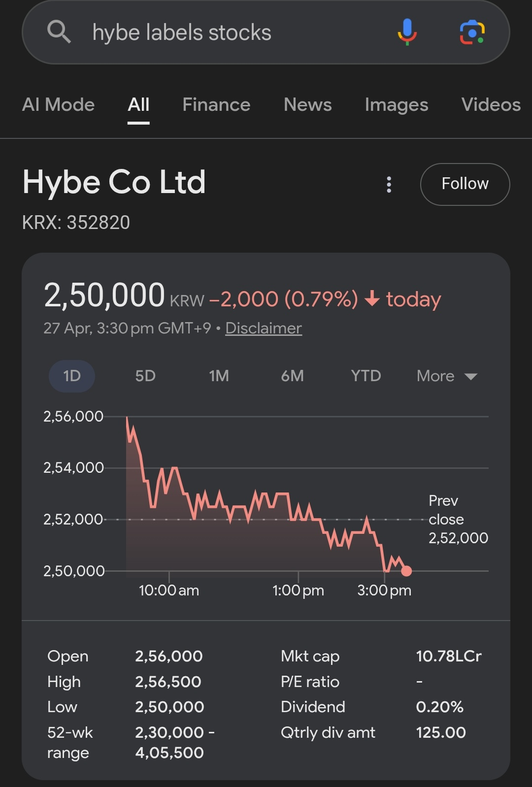This screenshot has height=787, width=532.
Task: Start voice search with microphone icon
Action: click(x=407, y=33)
